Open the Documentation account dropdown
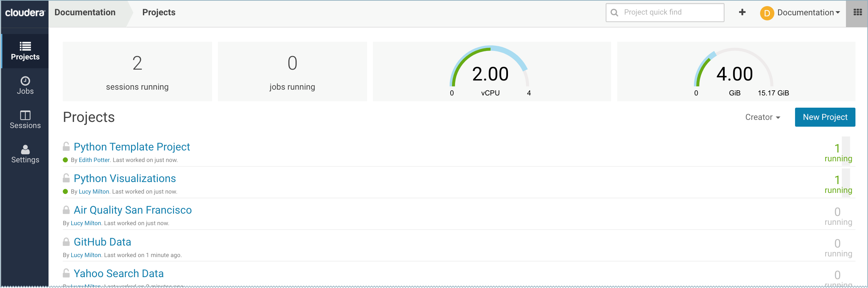This screenshot has width=868, height=288. click(x=808, y=13)
